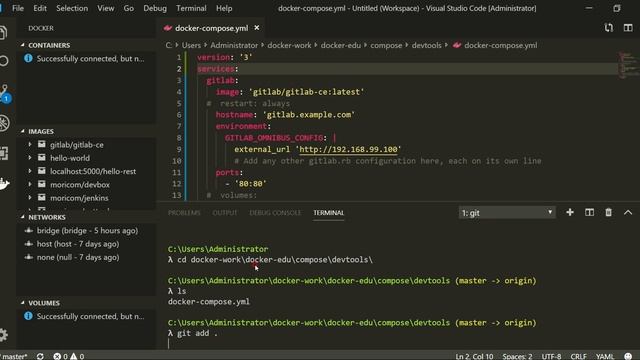Open changes compare icon in editor toolbar
Screen dimensions: 640x360
[609, 28]
